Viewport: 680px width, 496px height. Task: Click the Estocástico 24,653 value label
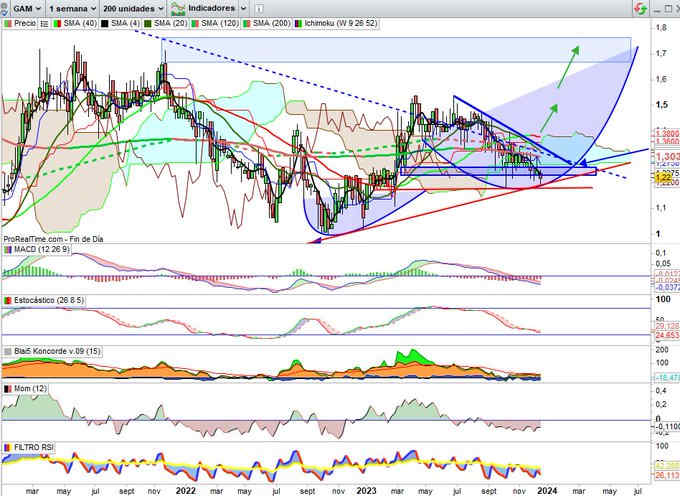667,336
